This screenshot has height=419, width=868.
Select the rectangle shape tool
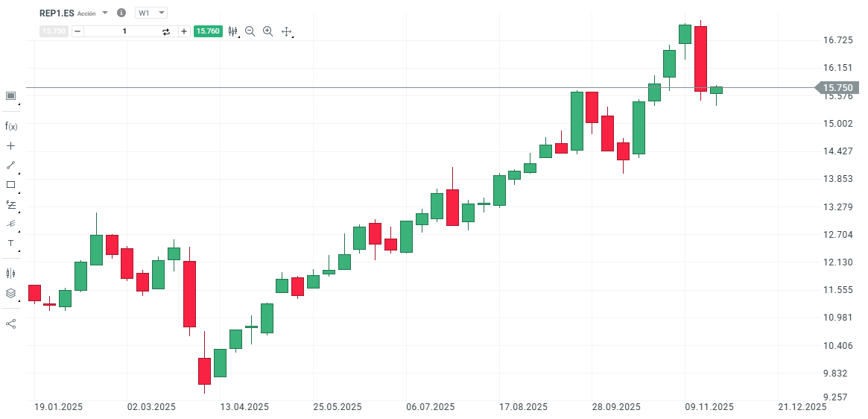11,185
